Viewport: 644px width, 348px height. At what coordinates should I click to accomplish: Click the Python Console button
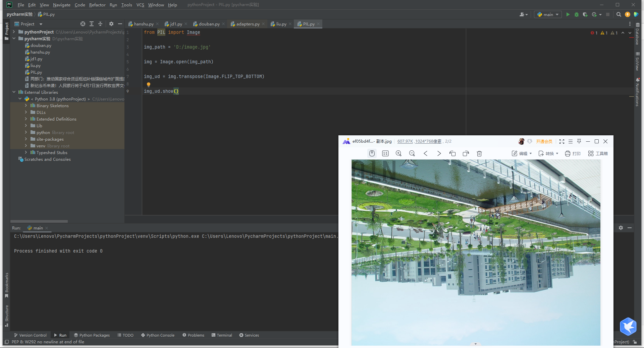(158, 335)
